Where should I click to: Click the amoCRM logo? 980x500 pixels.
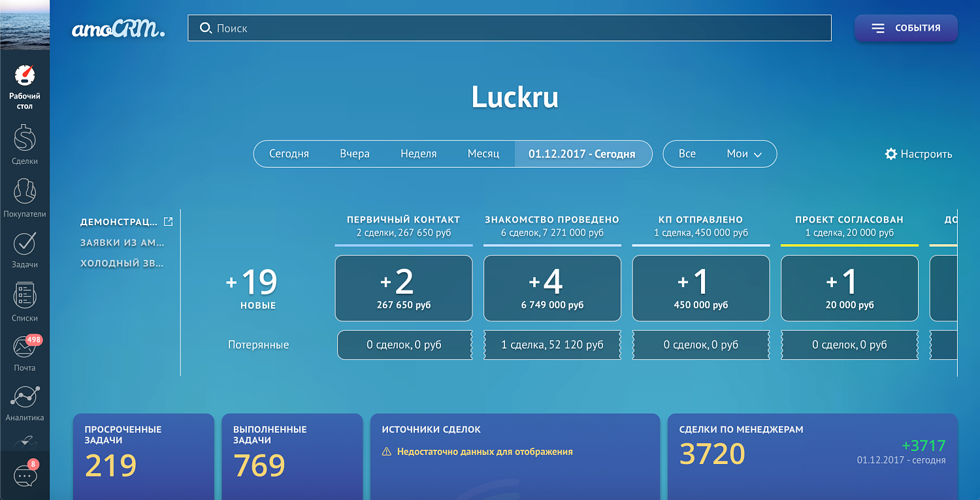tap(118, 27)
